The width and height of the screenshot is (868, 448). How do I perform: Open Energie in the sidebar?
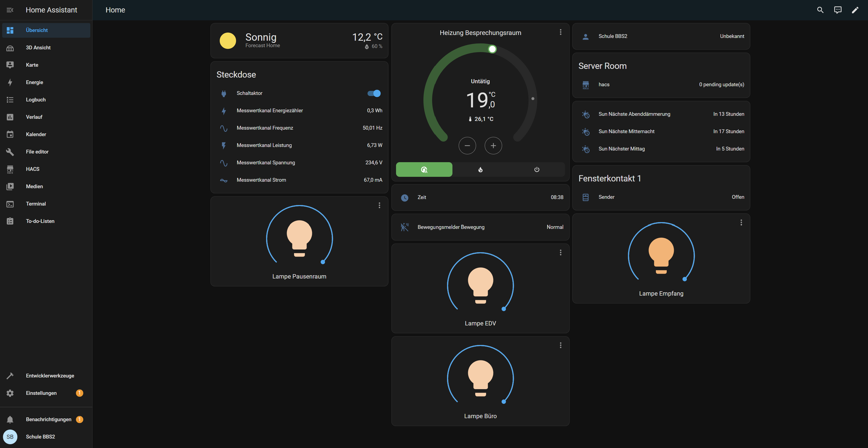tap(34, 82)
